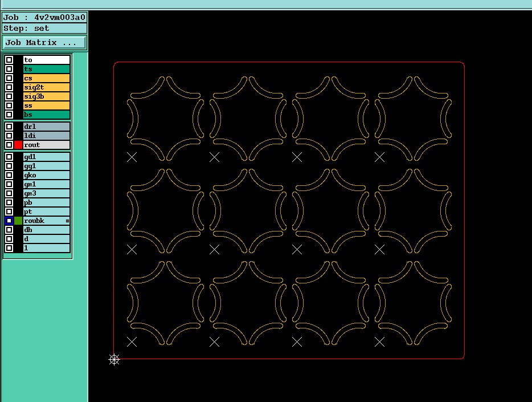Toggle the checkbox for layer gko
This screenshot has width=532, height=402.
point(9,175)
